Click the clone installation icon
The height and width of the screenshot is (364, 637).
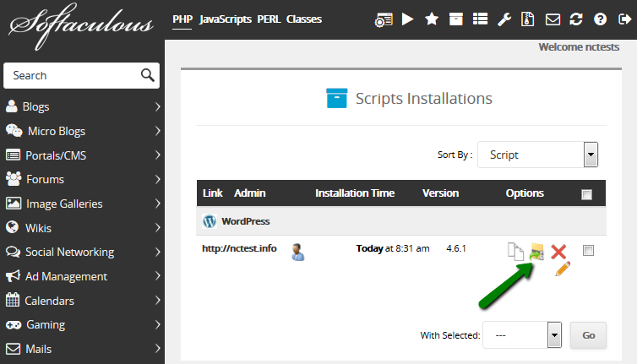coord(514,250)
